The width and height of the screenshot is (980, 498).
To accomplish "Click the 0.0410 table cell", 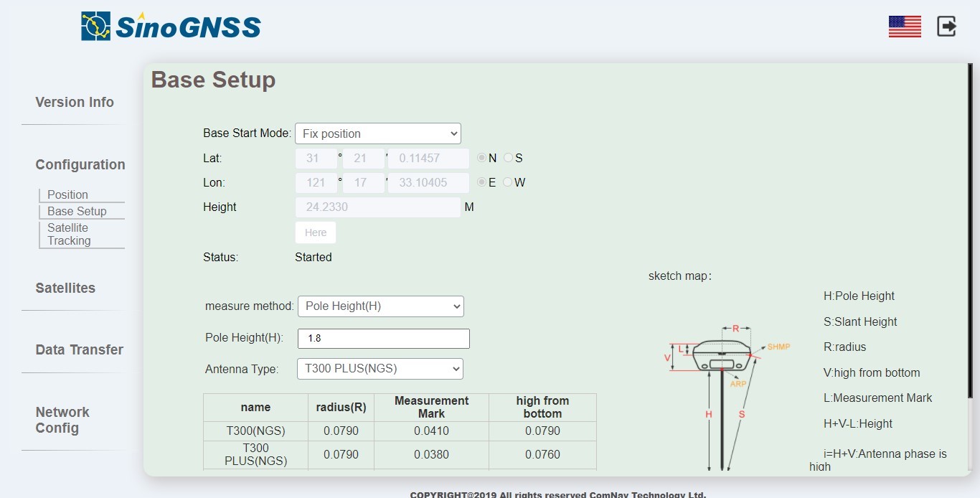I will pyautogui.click(x=431, y=431).
